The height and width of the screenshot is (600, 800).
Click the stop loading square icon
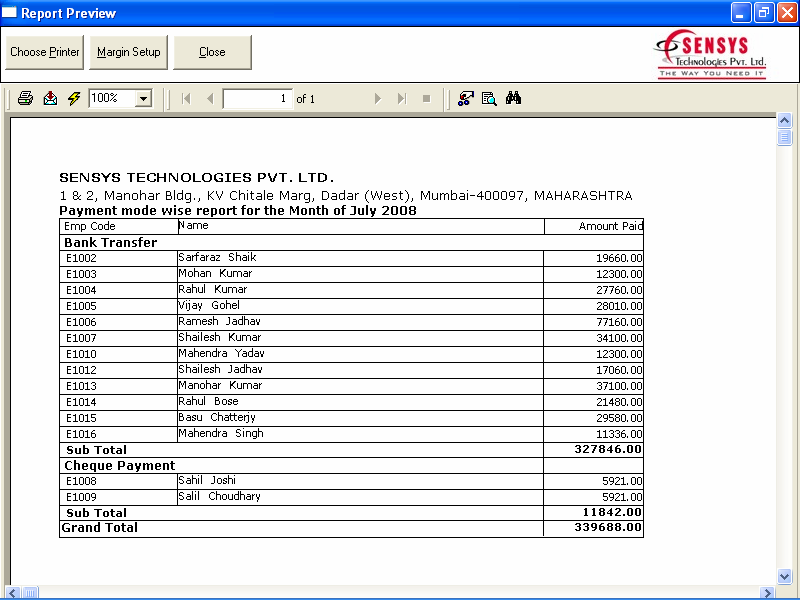click(x=427, y=98)
